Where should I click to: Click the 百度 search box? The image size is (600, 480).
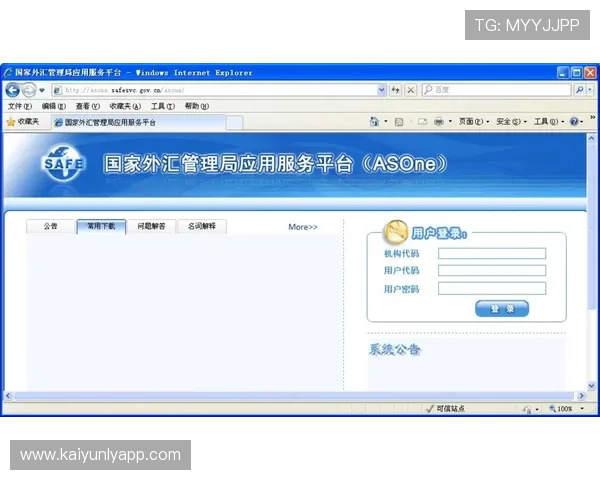[x=496, y=90]
